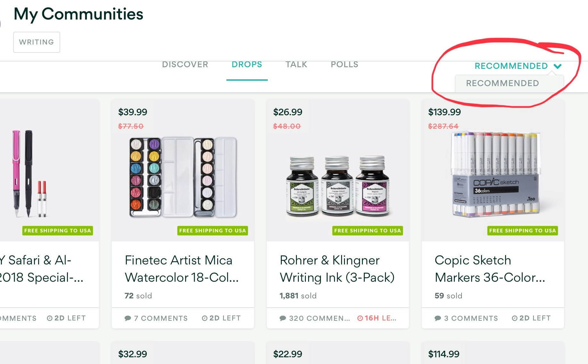
Task: Click the Safari pen card clock icon
Action: pos(50,318)
